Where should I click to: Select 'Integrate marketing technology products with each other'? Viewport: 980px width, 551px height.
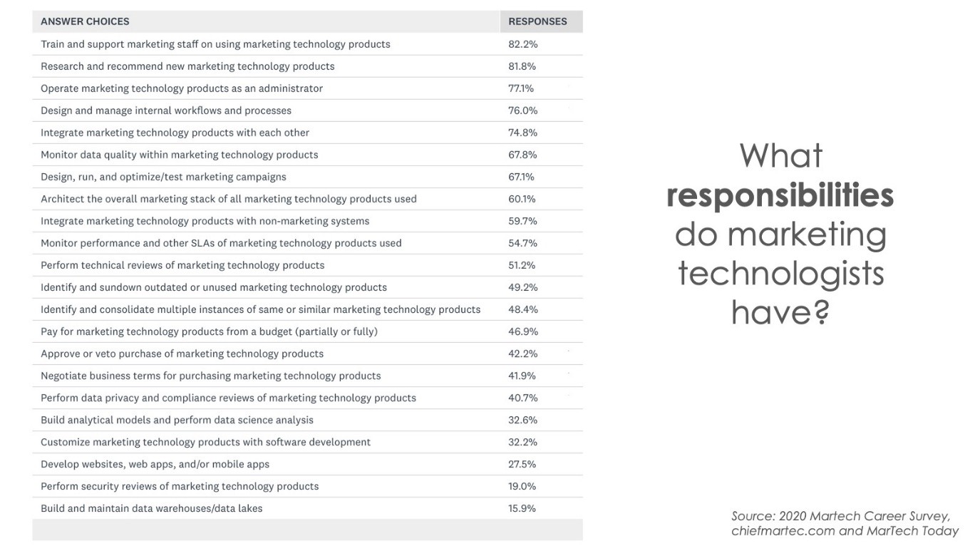(175, 133)
